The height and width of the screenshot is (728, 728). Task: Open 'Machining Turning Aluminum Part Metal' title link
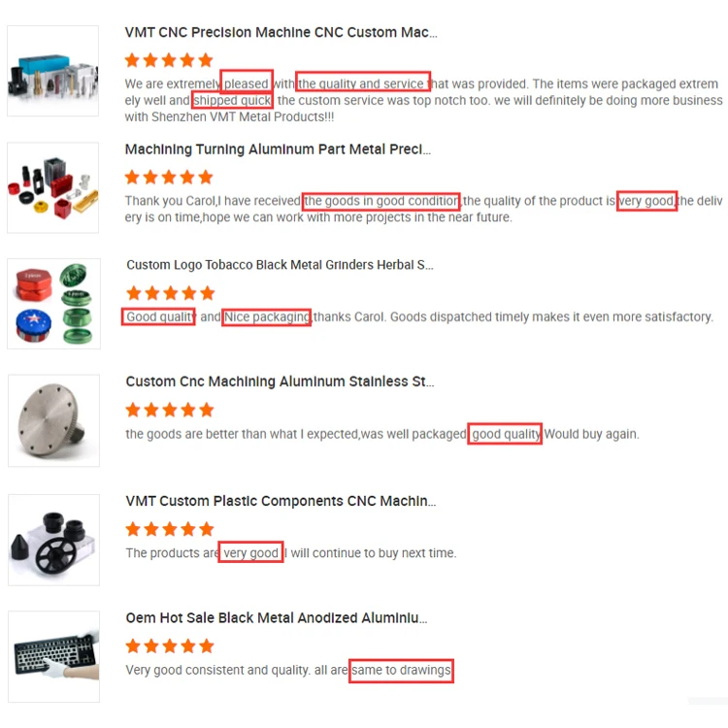[x=278, y=149]
